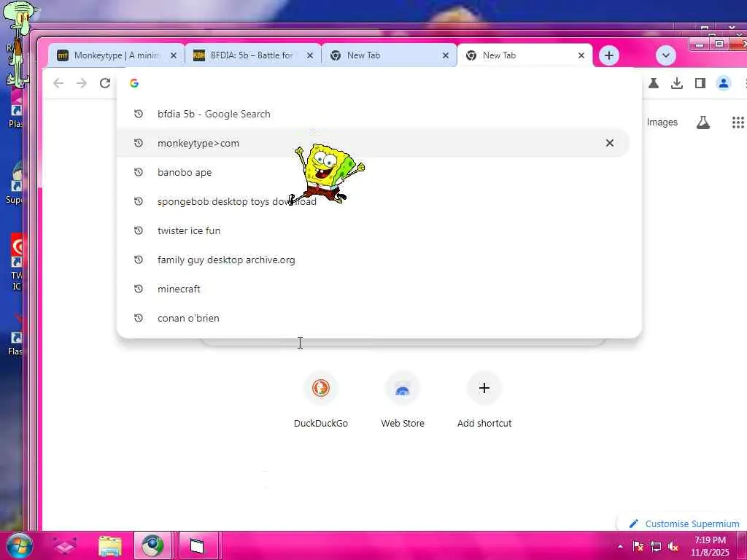Open the Windows Start menu orb
The width and height of the screenshot is (747, 560).
(18, 545)
